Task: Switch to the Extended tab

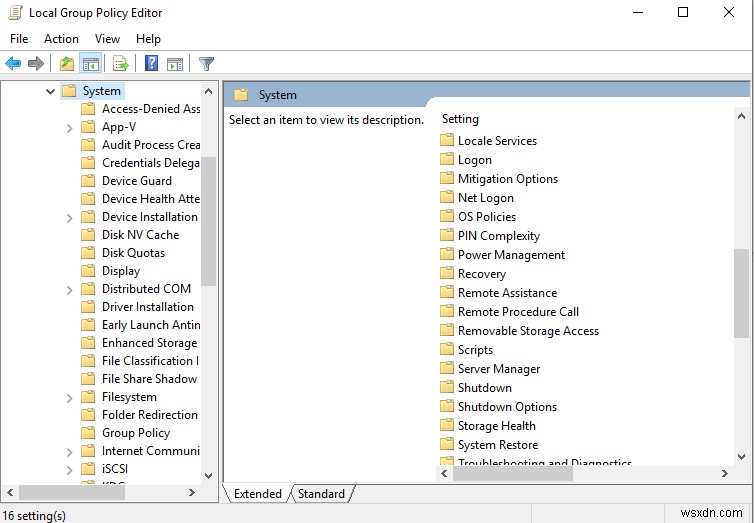Action: pos(258,494)
